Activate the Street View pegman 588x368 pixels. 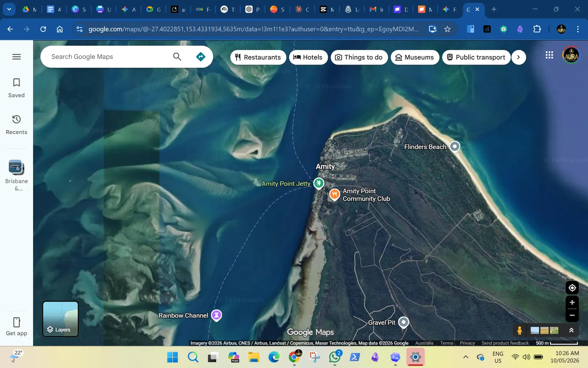coord(520,330)
